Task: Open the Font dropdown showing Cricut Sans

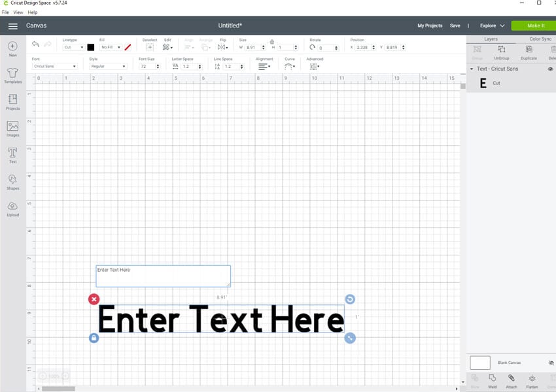Action: [54, 66]
